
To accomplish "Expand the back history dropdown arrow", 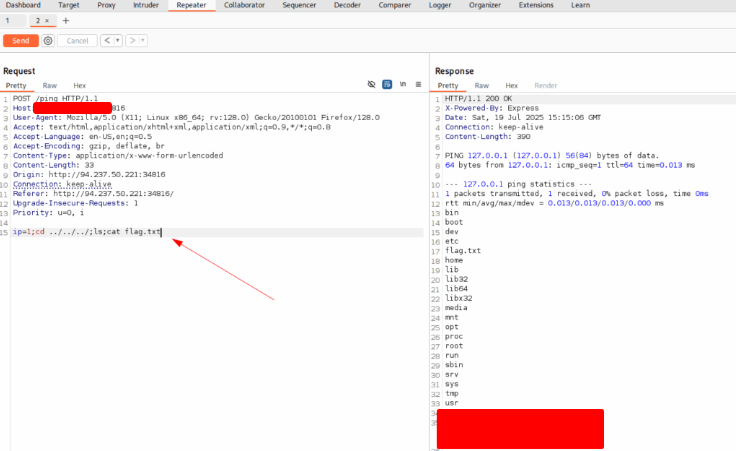I will [x=117, y=40].
